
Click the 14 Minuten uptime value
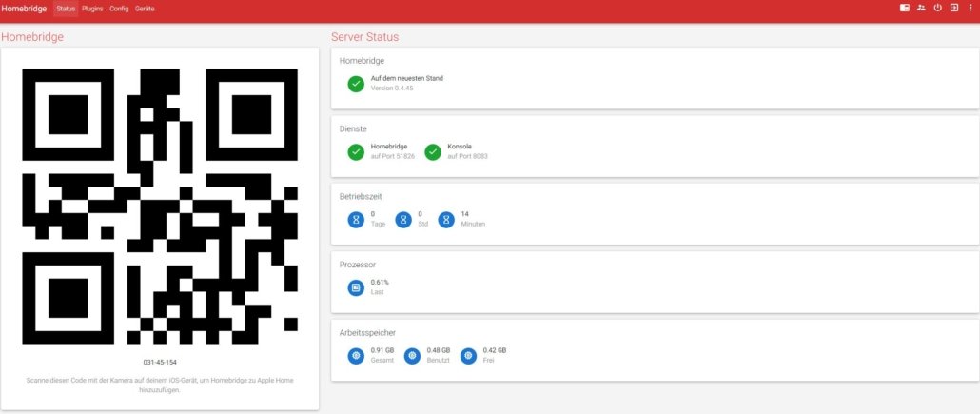464,214
